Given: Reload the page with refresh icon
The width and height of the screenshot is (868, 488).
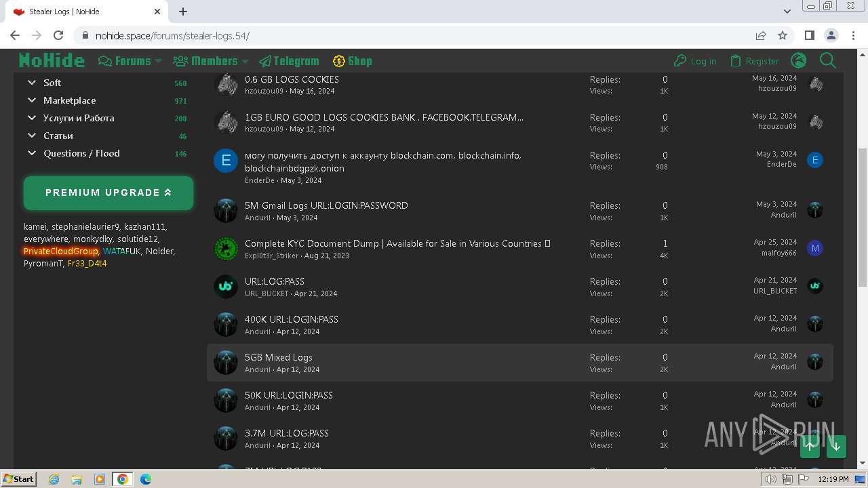Looking at the screenshot, I should point(58,35).
